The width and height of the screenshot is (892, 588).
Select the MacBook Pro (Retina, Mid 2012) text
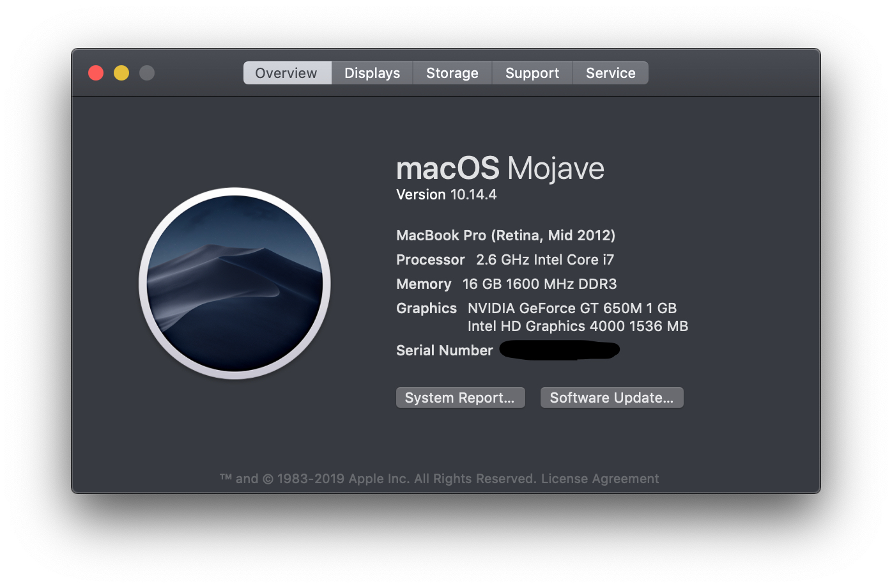click(505, 235)
